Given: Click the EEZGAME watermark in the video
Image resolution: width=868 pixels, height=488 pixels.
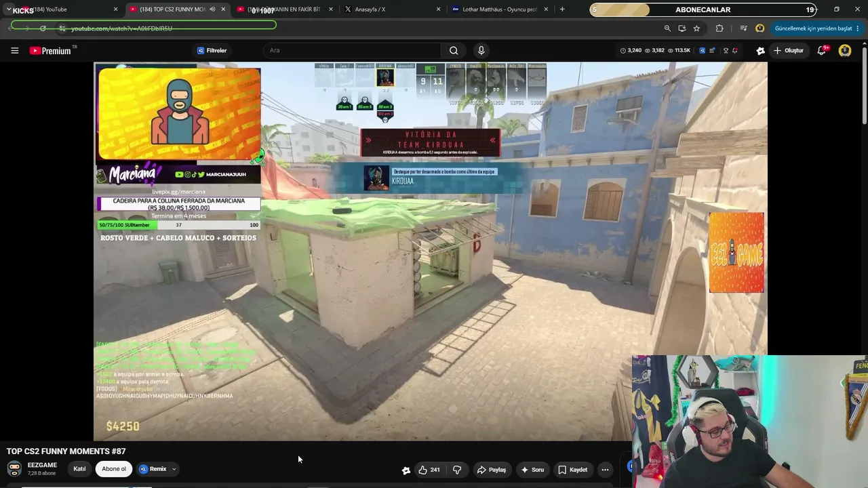Looking at the screenshot, I should pos(736,253).
